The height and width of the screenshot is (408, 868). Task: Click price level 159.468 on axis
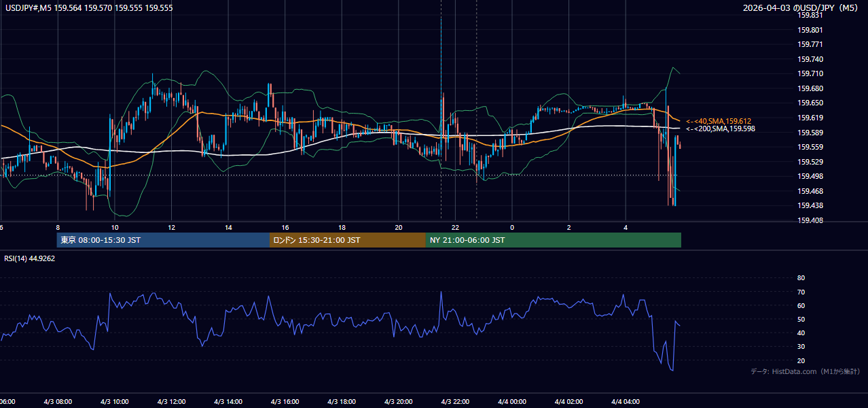pos(810,191)
